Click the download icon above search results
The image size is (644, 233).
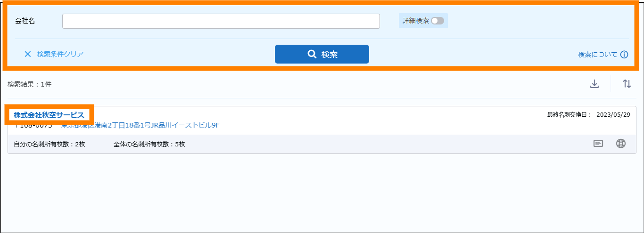tap(594, 84)
